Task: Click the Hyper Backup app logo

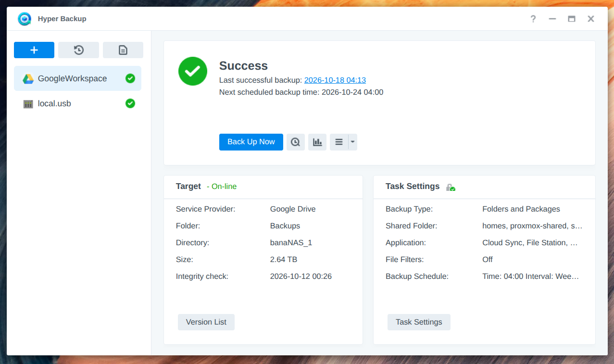Action: (x=25, y=19)
